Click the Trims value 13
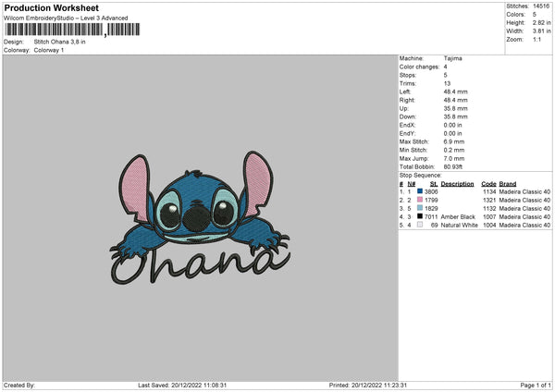555x392 pixels. [x=447, y=83]
